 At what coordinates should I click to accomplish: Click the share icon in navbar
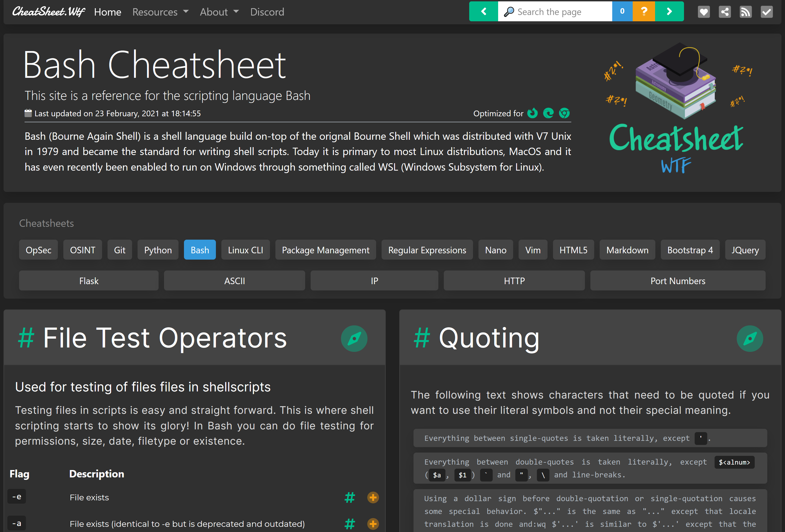point(724,12)
